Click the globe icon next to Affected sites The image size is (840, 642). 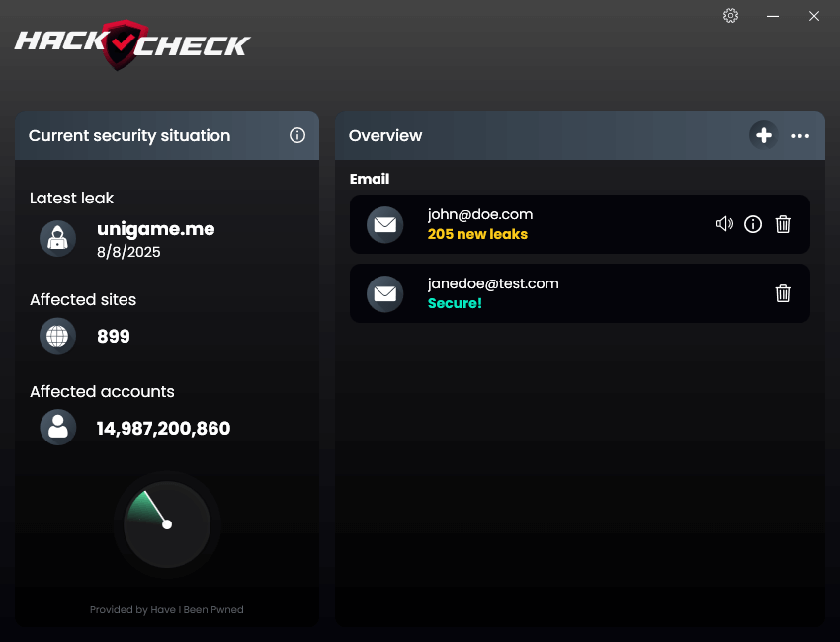point(57,336)
